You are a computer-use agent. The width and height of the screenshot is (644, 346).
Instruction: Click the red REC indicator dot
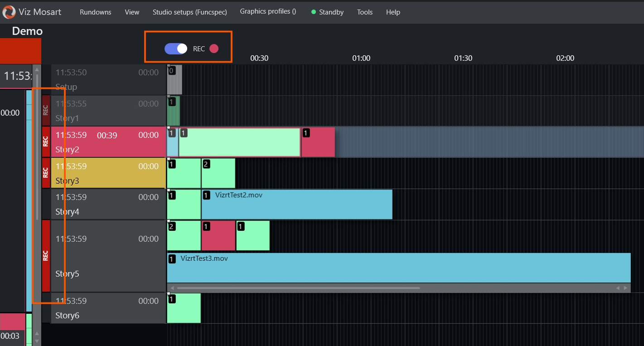tap(214, 49)
